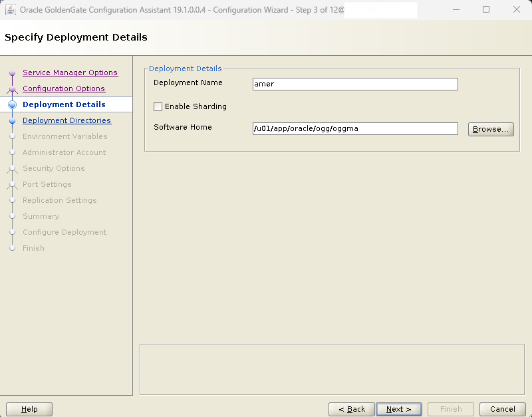532x417 pixels.
Task: Open Deployment Directories step
Action: (67, 120)
